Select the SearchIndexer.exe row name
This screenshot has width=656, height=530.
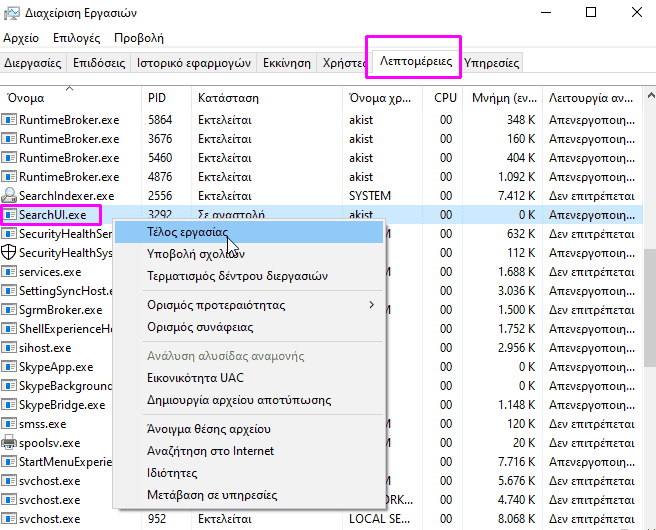click(67, 196)
